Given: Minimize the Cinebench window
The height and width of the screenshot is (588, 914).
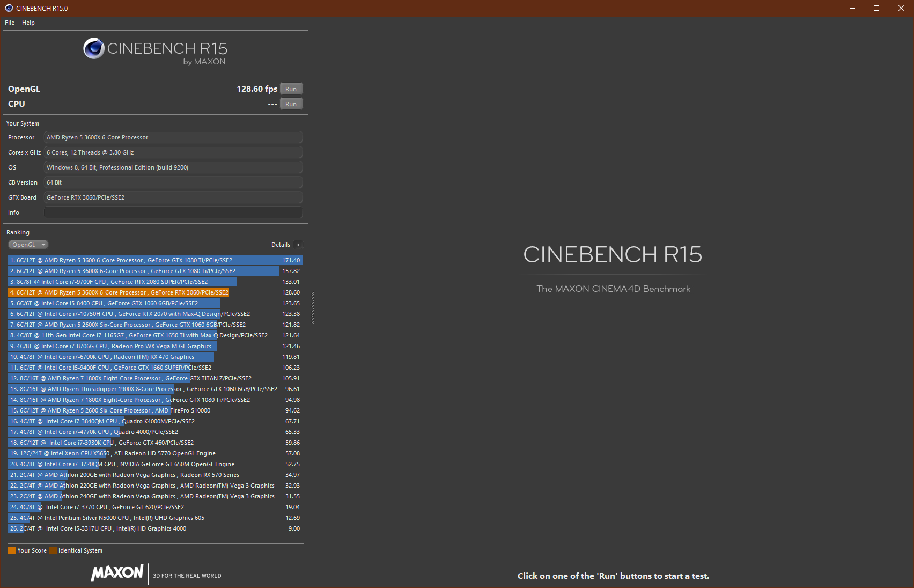Looking at the screenshot, I should click(x=852, y=8).
